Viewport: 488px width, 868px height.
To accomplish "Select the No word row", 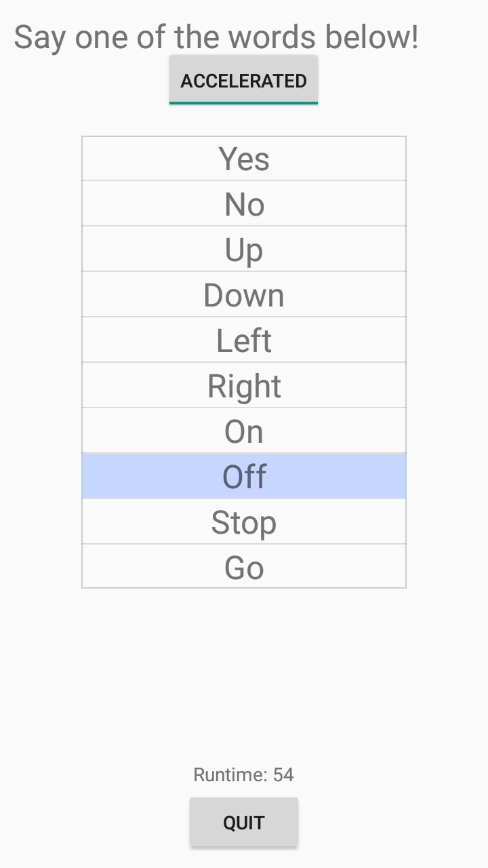I will pos(244,204).
